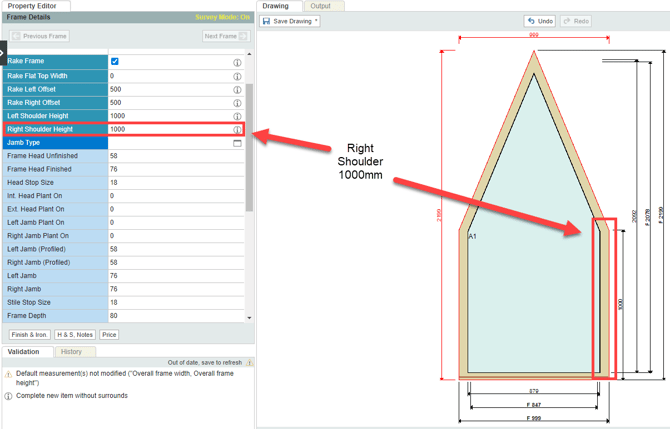The width and height of the screenshot is (670, 429).
Task: Expand the side panel with arrow handle
Action: pos(3,56)
